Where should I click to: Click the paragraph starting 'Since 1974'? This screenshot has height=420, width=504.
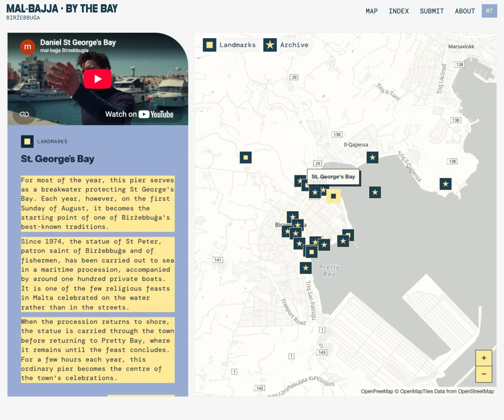pos(98,274)
